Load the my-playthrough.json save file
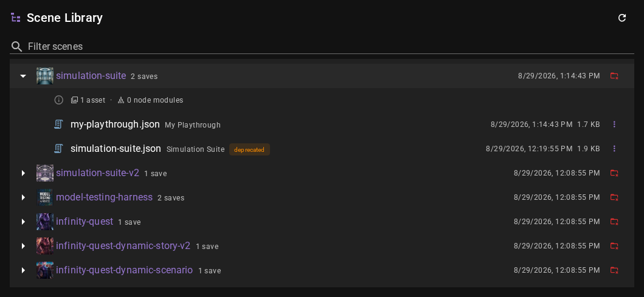Screen dimensions: 644x297 tap(115, 125)
